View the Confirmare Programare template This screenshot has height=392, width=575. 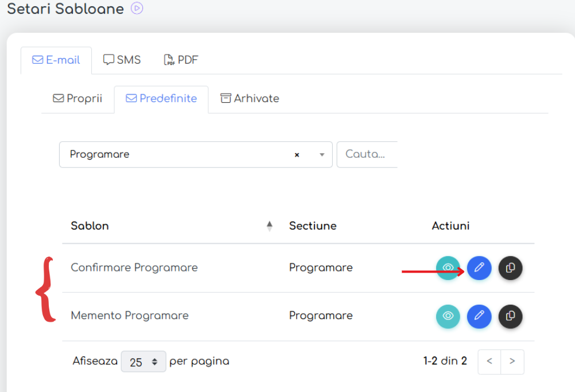tap(448, 268)
